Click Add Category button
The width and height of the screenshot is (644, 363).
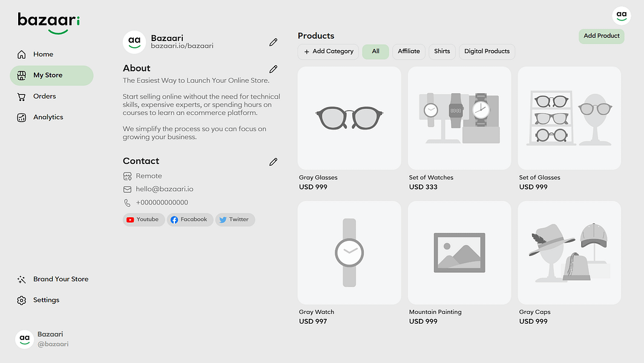point(328,51)
